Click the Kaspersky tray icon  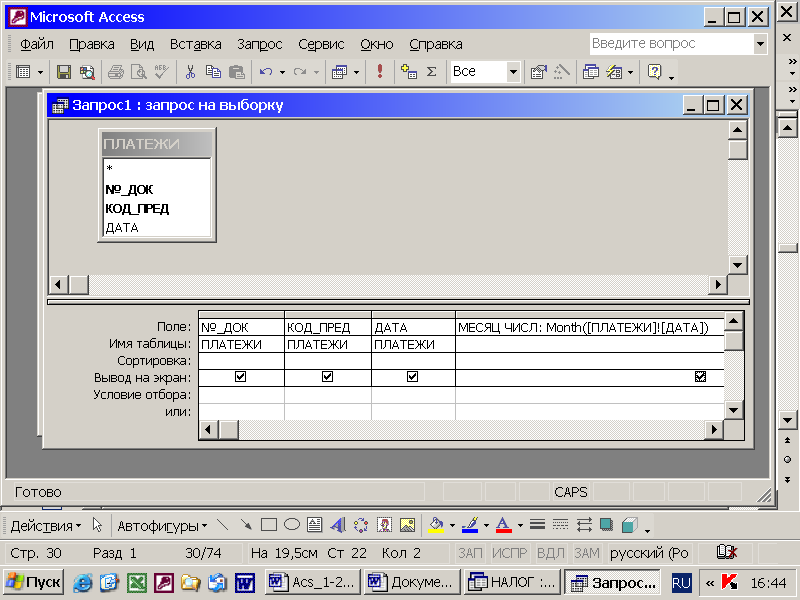pos(730,582)
